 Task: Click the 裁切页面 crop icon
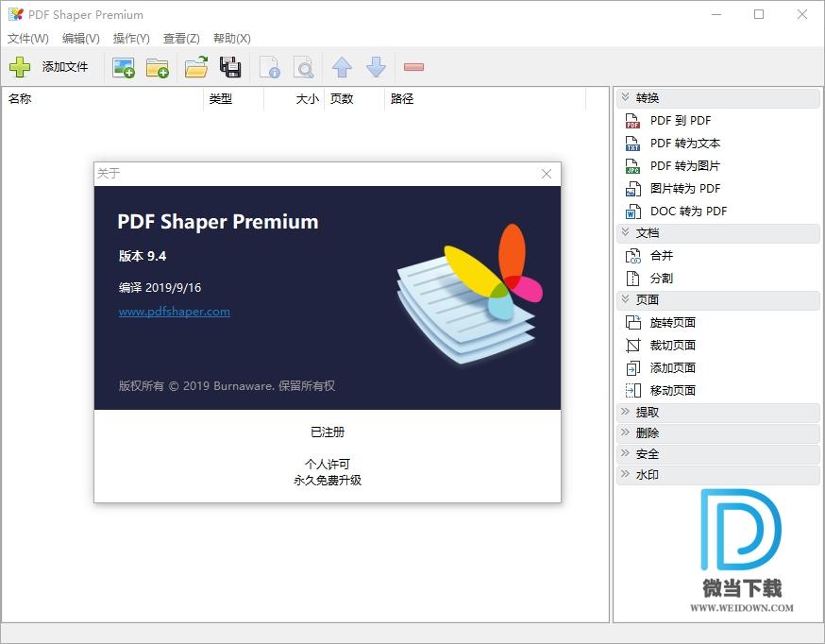coord(633,346)
